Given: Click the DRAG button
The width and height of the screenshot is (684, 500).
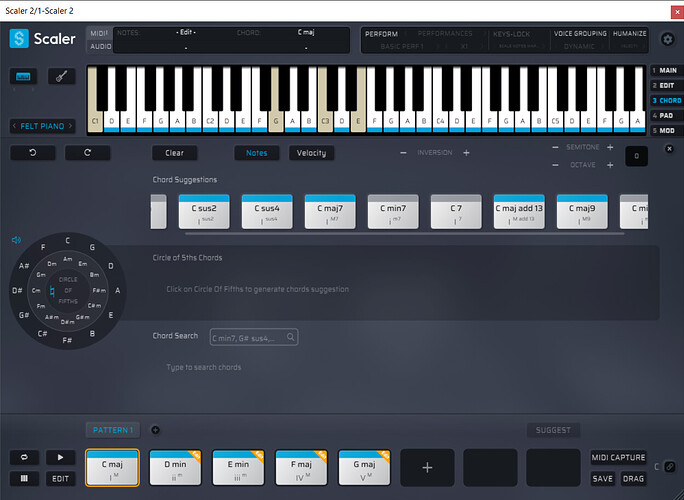Looking at the screenshot, I should click(633, 479).
